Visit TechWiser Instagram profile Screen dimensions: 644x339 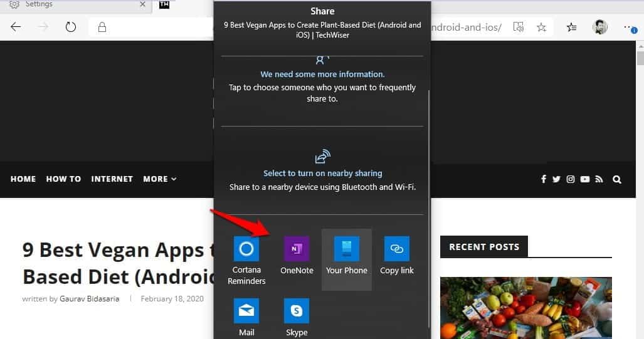point(571,179)
